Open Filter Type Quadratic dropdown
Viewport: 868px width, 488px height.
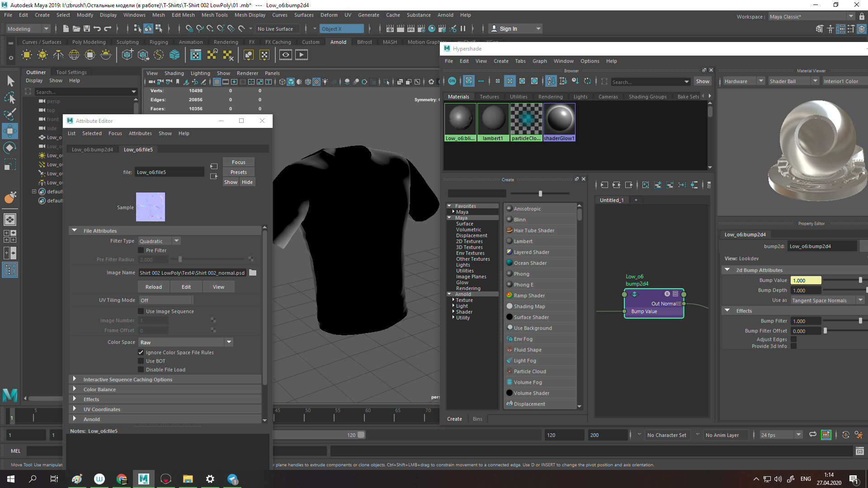point(159,241)
